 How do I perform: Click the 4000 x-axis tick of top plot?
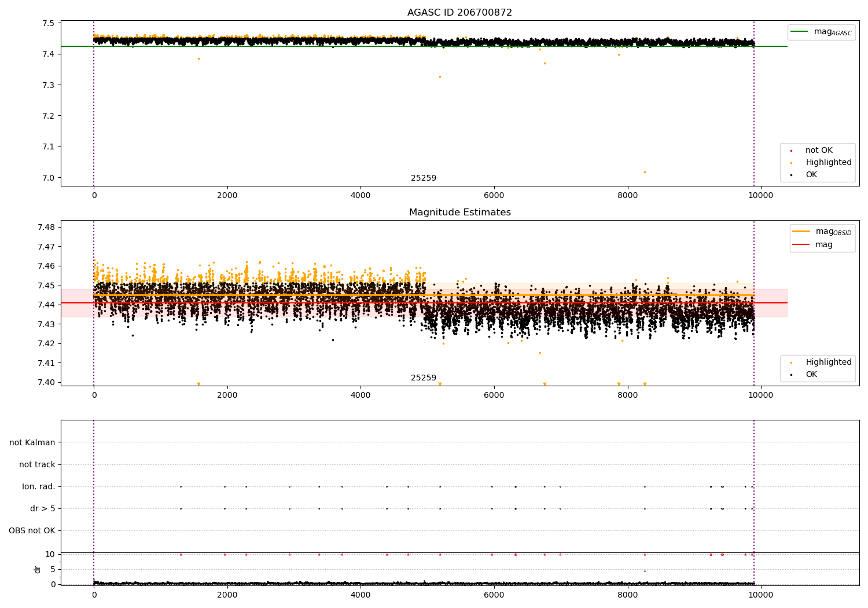click(x=361, y=196)
